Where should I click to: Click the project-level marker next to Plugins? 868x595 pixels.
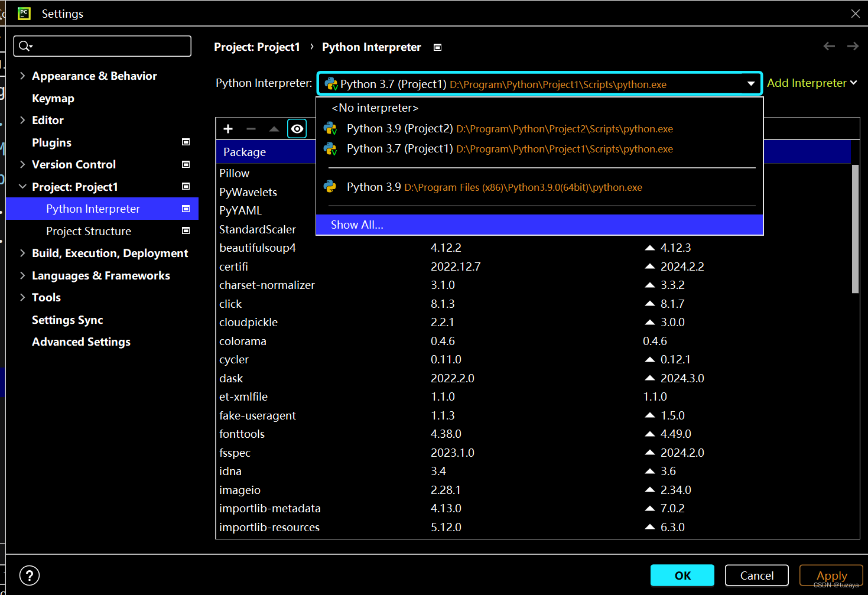186,142
